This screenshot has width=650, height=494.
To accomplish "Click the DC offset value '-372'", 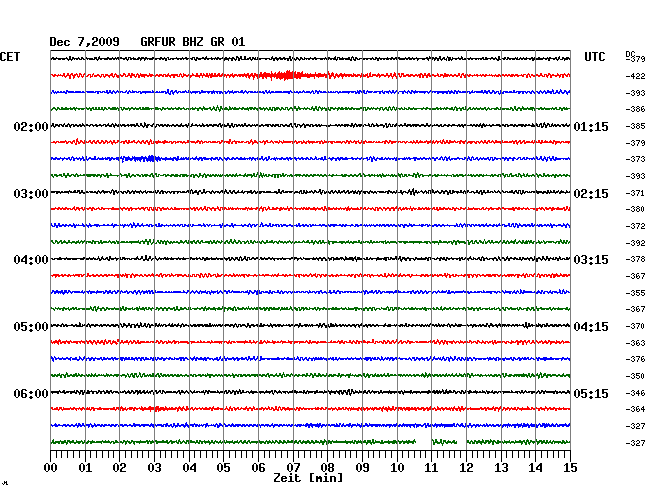I will click(x=635, y=226).
